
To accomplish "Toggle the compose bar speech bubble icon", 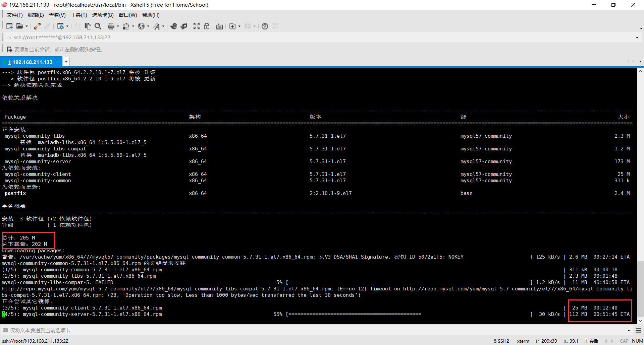I will click(275, 26).
